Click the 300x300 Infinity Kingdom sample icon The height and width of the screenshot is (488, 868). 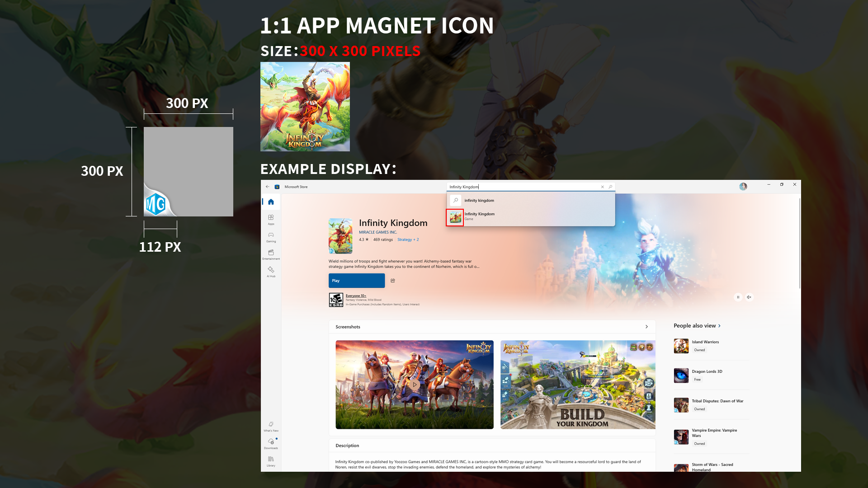305,107
